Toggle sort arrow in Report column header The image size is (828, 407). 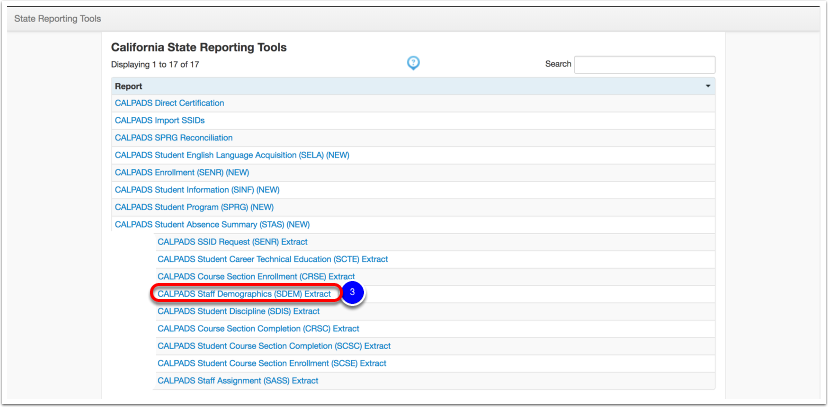click(x=708, y=86)
